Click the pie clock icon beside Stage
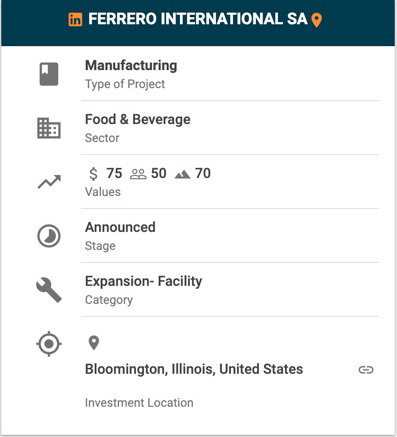This screenshot has height=437, width=397. click(x=49, y=236)
